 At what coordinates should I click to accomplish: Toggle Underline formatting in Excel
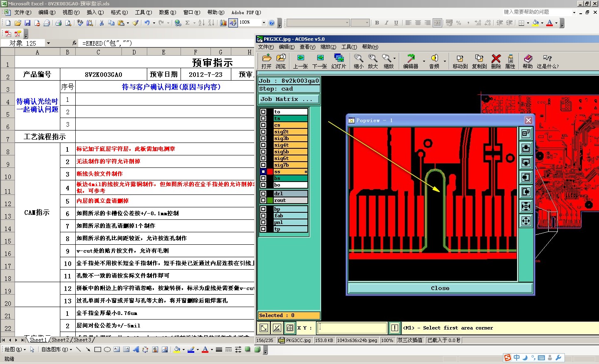click(x=396, y=23)
